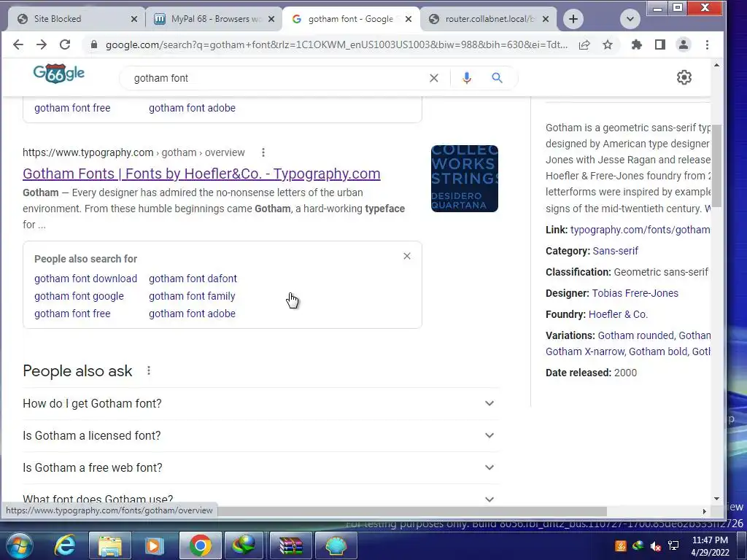This screenshot has height=560, width=747.
Task: Close the router.collabnet.local tab
Action: 546,19
